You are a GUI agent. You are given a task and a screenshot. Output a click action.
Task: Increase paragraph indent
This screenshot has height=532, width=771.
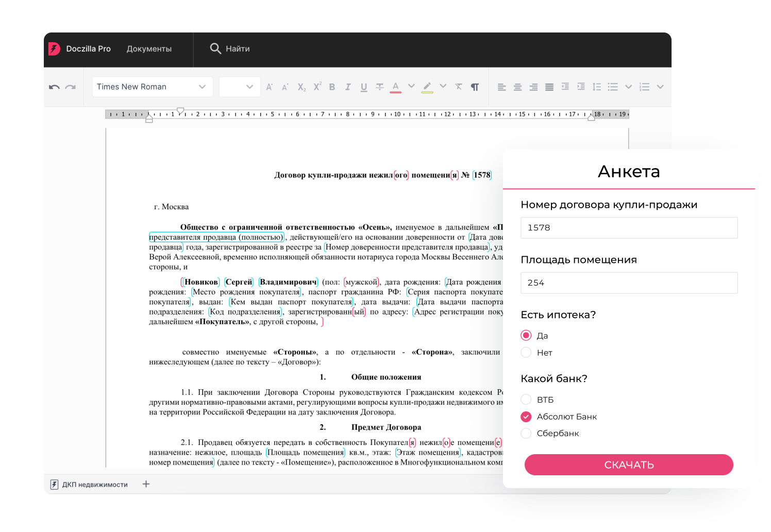coord(581,87)
